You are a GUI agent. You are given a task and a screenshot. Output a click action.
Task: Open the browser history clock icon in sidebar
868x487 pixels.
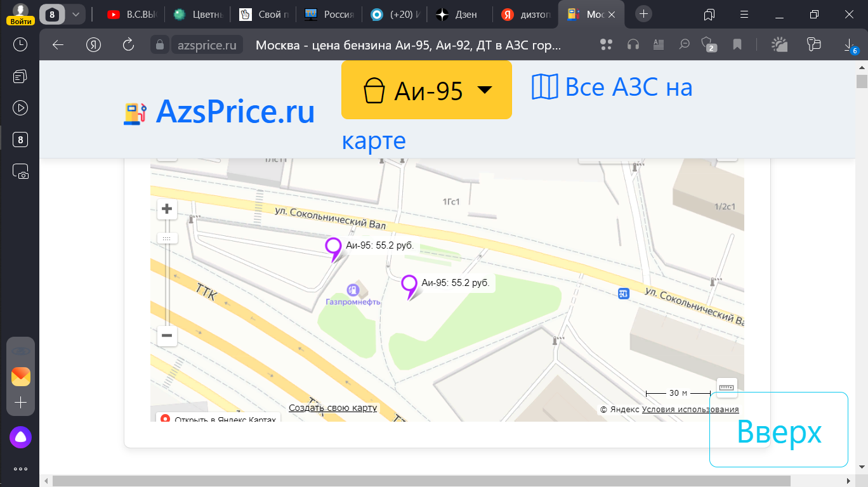click(20, 44)
